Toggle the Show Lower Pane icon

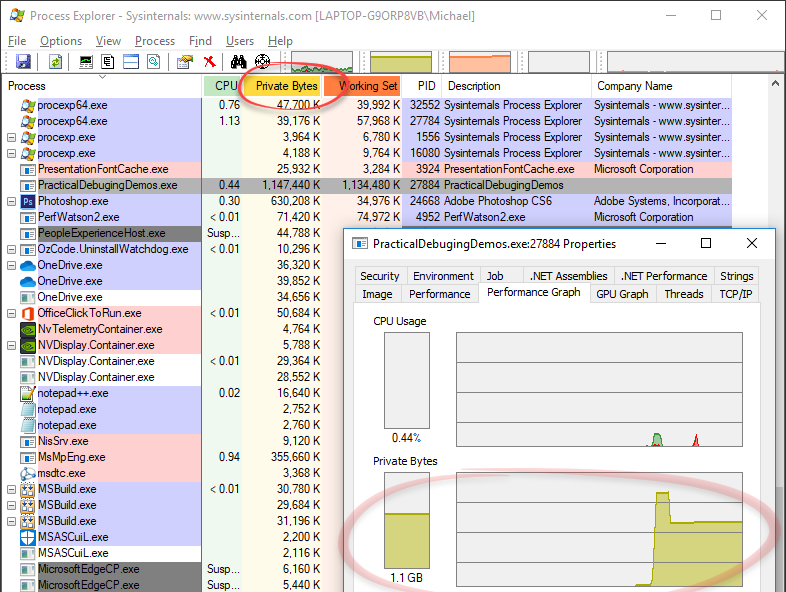coord(131,62)
